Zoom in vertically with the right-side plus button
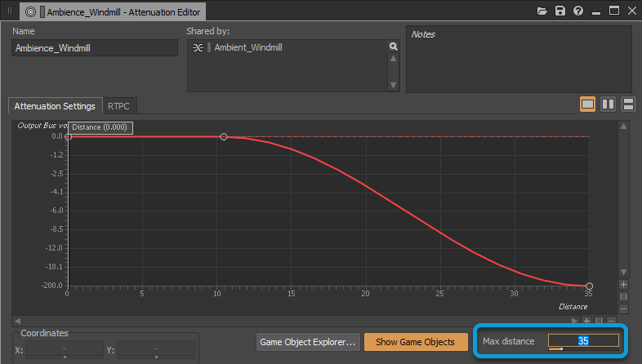Image resolution: width=642 pixels, height=364 pixels. 624,284
